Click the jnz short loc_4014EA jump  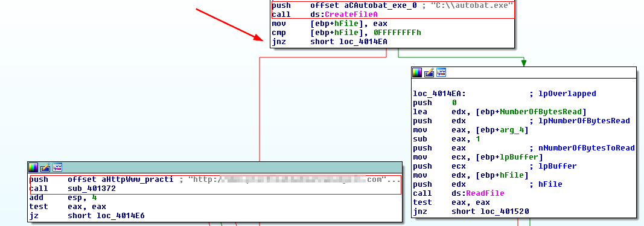pos(330,42)
